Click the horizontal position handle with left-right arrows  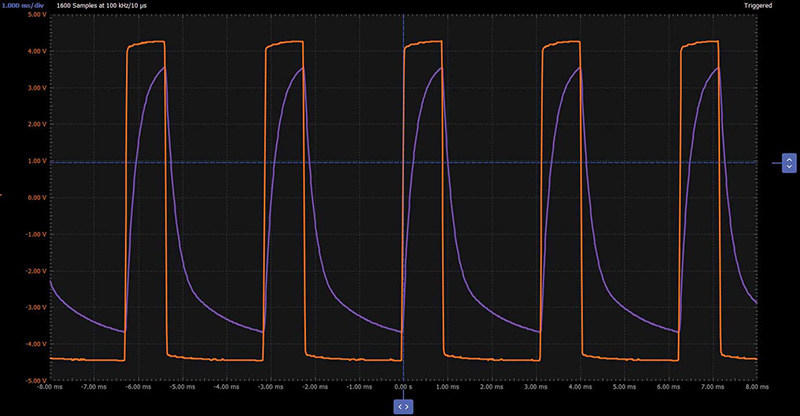tap(403, 407)
